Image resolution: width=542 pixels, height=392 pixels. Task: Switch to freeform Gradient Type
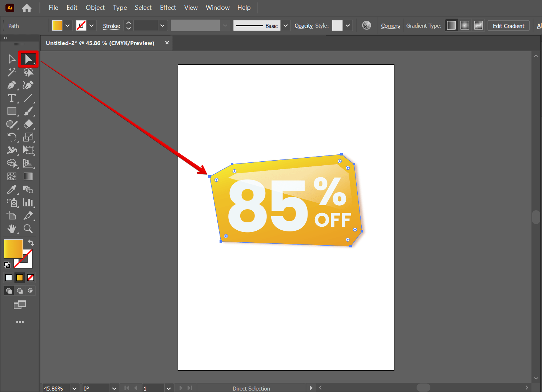click(478, 25)
